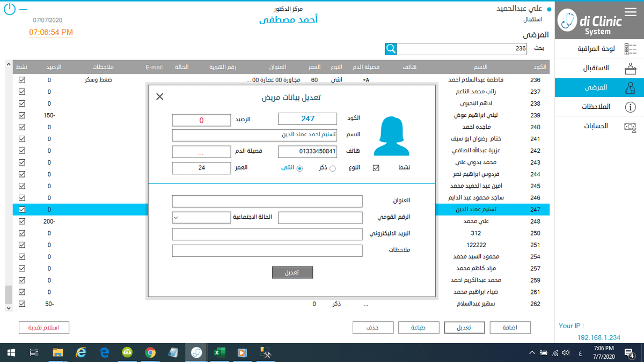Click the الرقم القومي input field
644x362 pixels.
tap(320, 217)
